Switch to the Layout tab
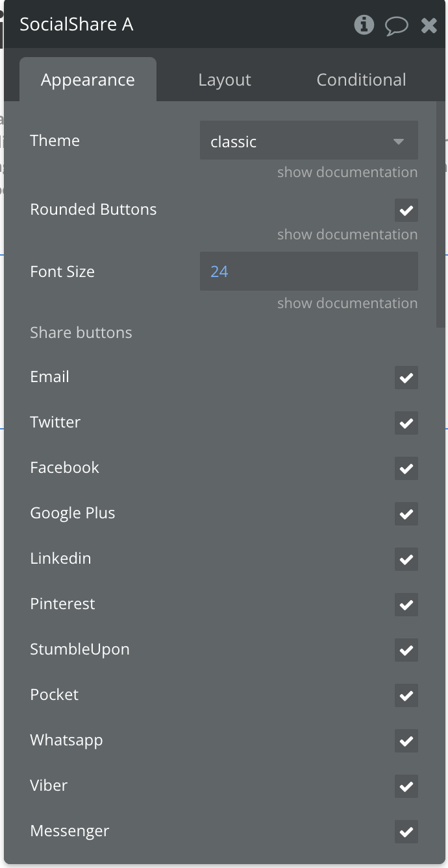448x868 pixels. pyautogui.click(x=225, y=80)
